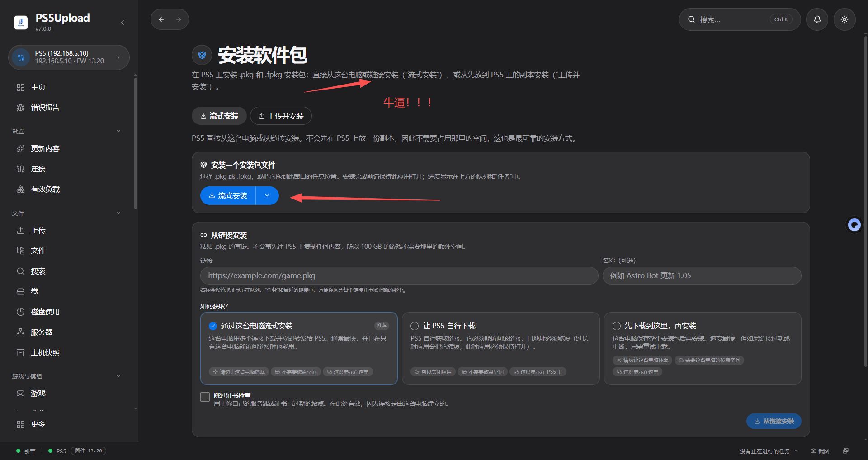The width and height of the screenshot is (868, 460).
Task: Toggle light theme sun icon
Action: point(844,19)
